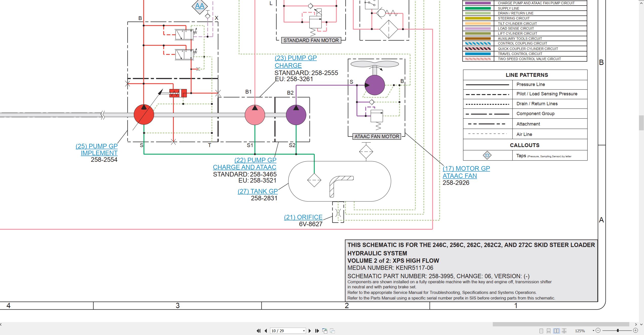Image resolution: width=644 pixels, height=335 pixels.
Task: Click vertical scrollbar down arrow
Action: click(641, 324)
